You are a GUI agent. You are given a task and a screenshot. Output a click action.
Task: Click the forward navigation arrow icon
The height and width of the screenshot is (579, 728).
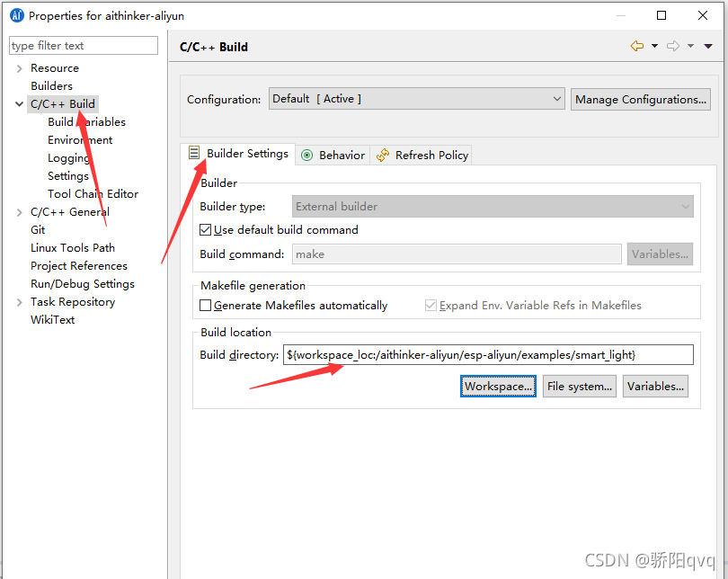[x=673, y=46]
